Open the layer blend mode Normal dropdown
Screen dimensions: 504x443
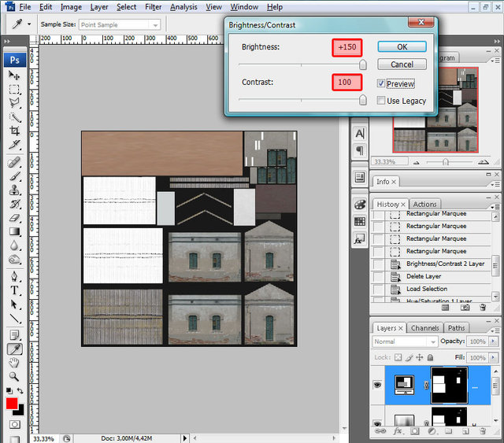click(406, 341)
